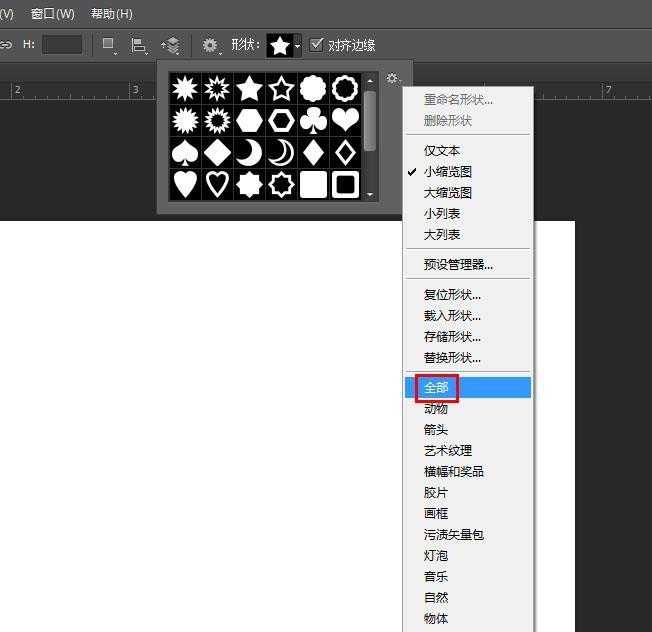Choose the filled crescent moon shape
The image size is (652, 632).
point(250,153)
